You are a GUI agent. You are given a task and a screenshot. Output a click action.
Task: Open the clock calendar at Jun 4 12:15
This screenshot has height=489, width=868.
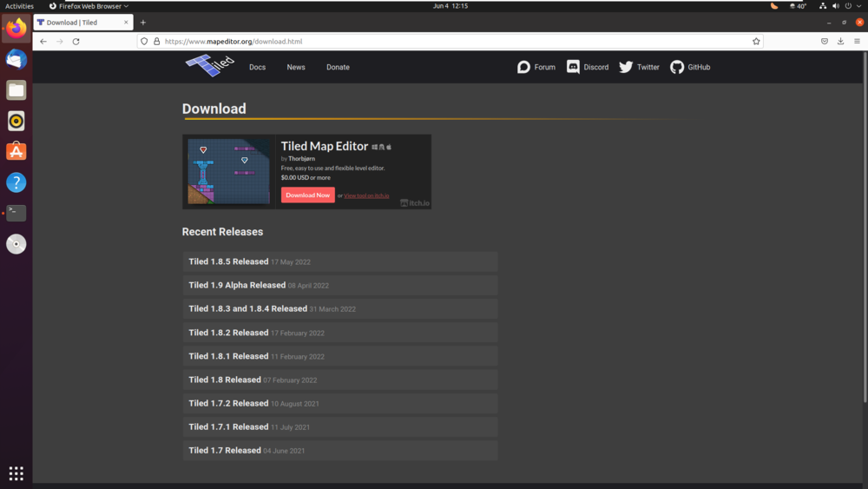tap(450, 6)
